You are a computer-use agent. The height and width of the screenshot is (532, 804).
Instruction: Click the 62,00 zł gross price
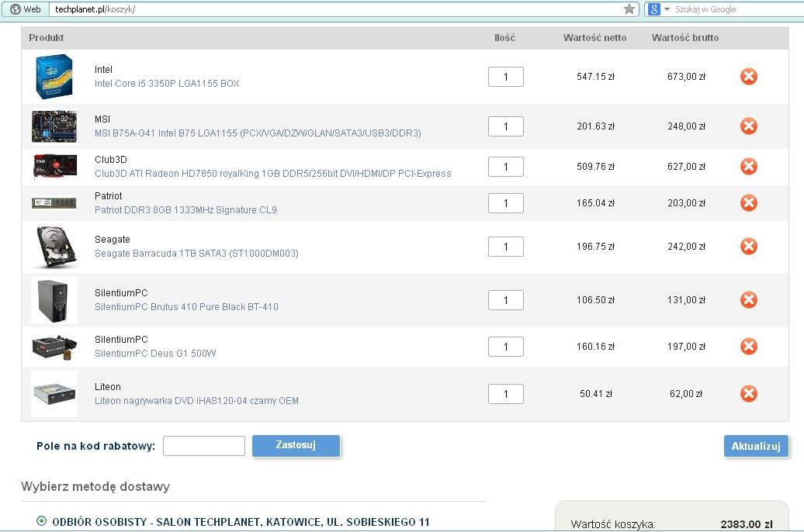(686, 394)
